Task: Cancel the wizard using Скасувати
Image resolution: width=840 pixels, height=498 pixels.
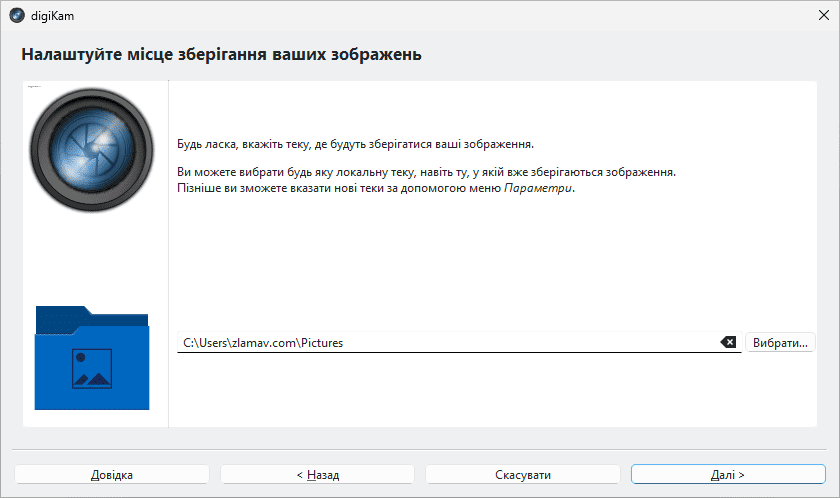Action: (523, 475)
